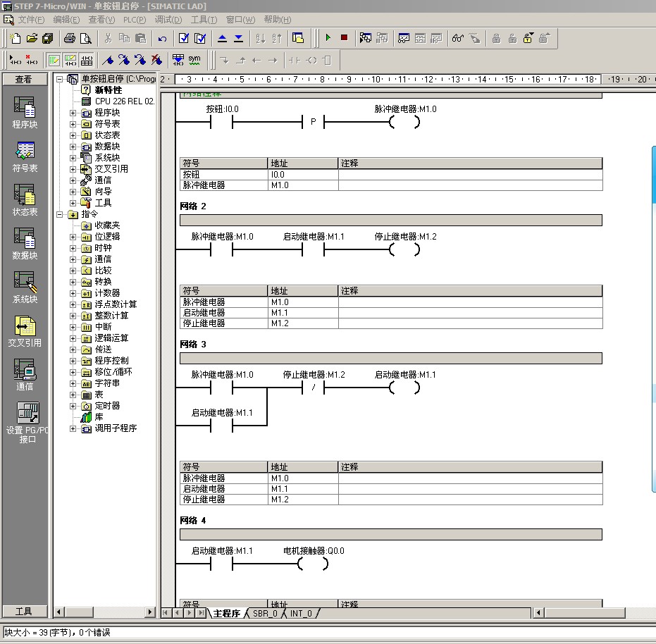This screenshot has width=656, height=644.
Task: Click the sym create-symbol-table icon
Action: point(194,61)
